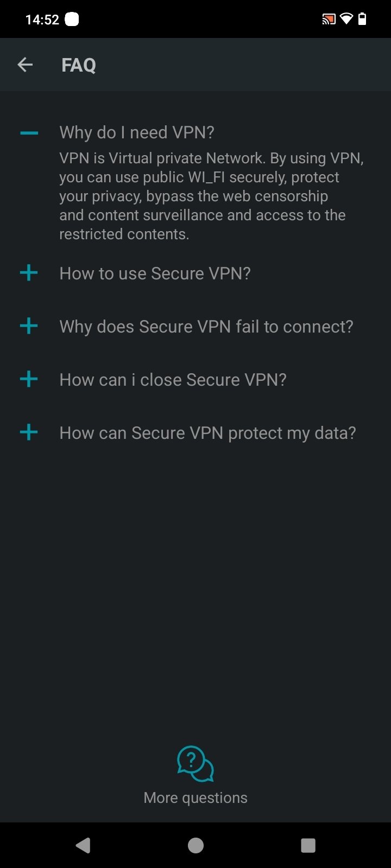Expand 'How can i close Secure VPN?'
This screenshot has height=868, width=391.
[173, 380]
